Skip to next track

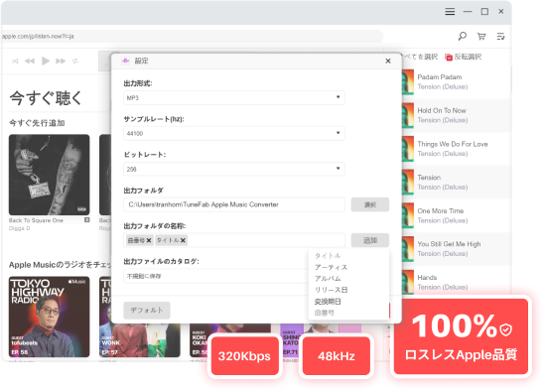[61, 61]
